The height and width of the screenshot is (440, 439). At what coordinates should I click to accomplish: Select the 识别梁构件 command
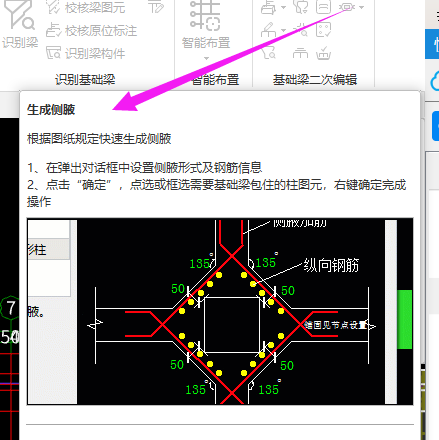tap(85, 53)
